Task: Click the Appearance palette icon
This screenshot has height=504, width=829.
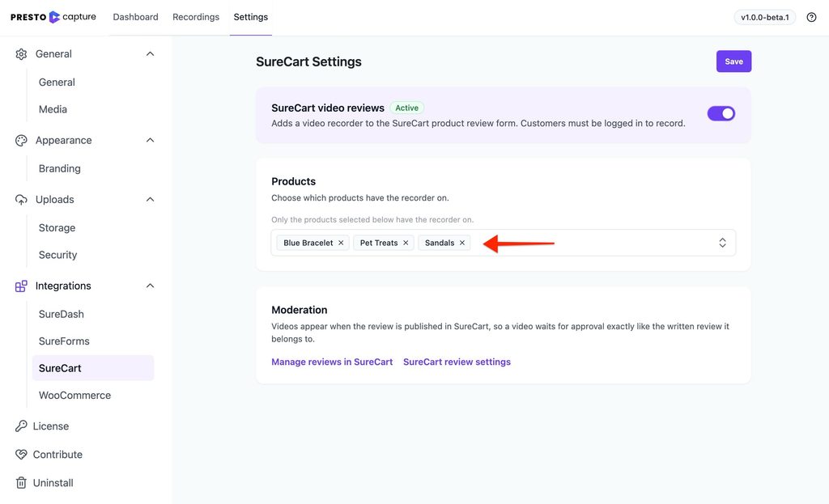Action: 21,141
